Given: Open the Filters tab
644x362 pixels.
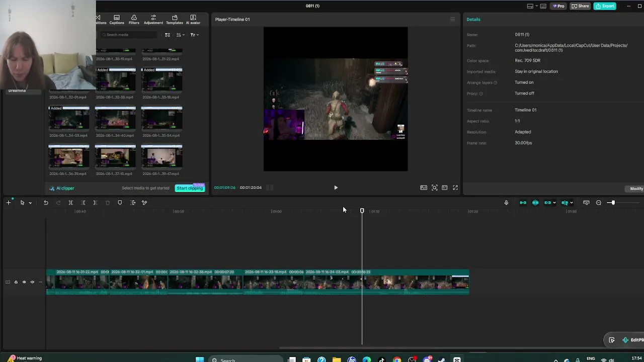Looking at the screenshot, I should coord(134,20).
